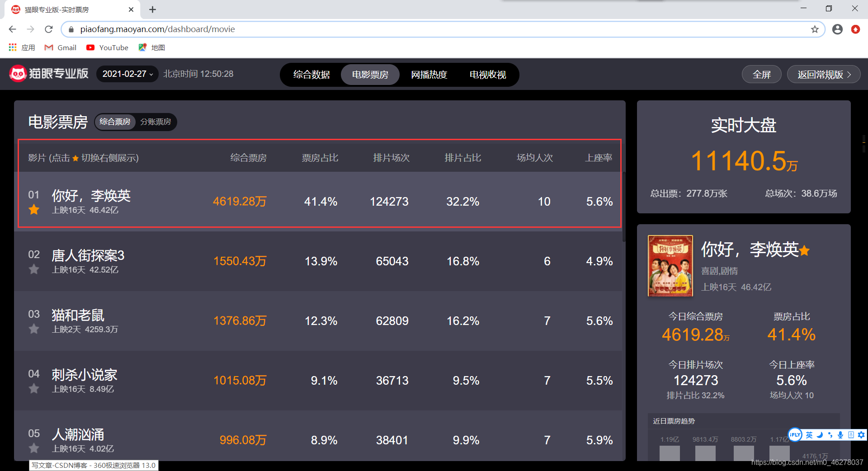
Task: Click the browser forward arrow
Action: 30,29
